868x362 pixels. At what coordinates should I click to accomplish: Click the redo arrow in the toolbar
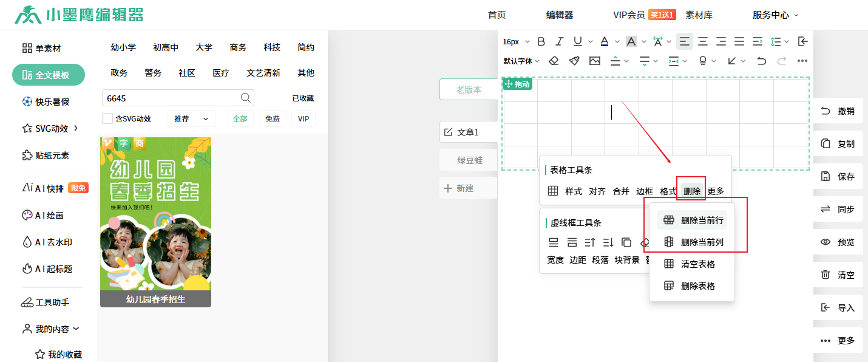[x=782, y=61]
